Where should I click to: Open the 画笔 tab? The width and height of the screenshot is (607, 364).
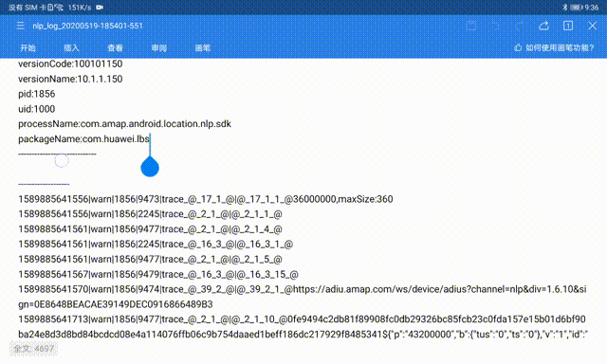(x=202, y=48)
